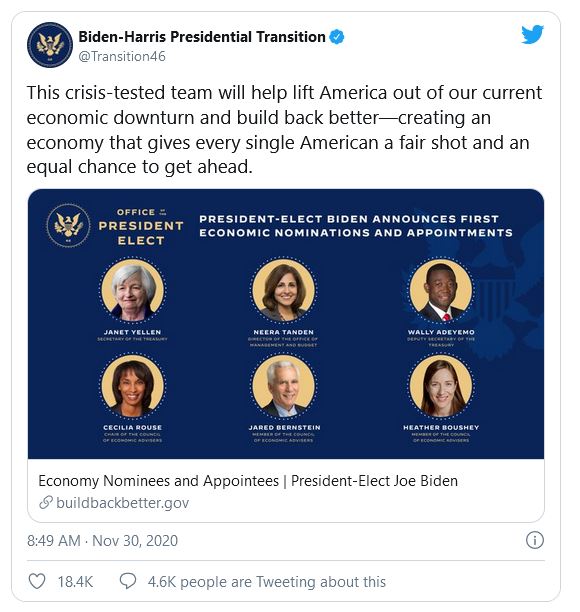
Task: Click the Office of President Elect seal
Action: click(x=68, y=226)
